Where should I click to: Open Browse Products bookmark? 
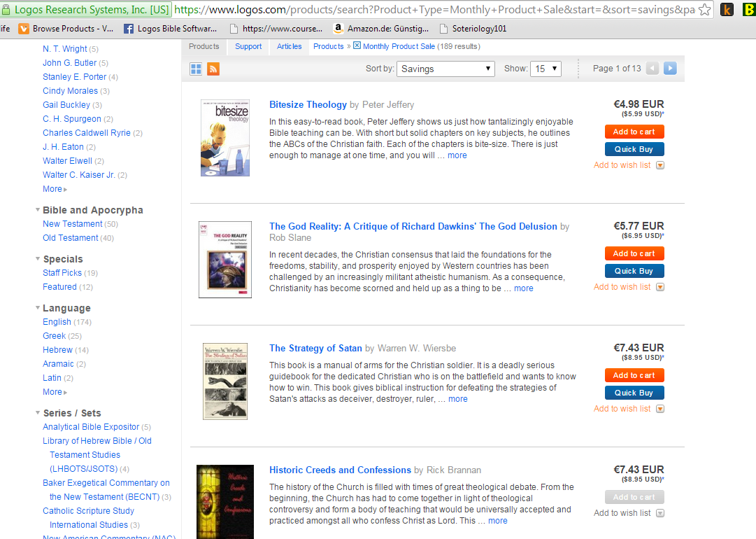[x=66, y=29]
